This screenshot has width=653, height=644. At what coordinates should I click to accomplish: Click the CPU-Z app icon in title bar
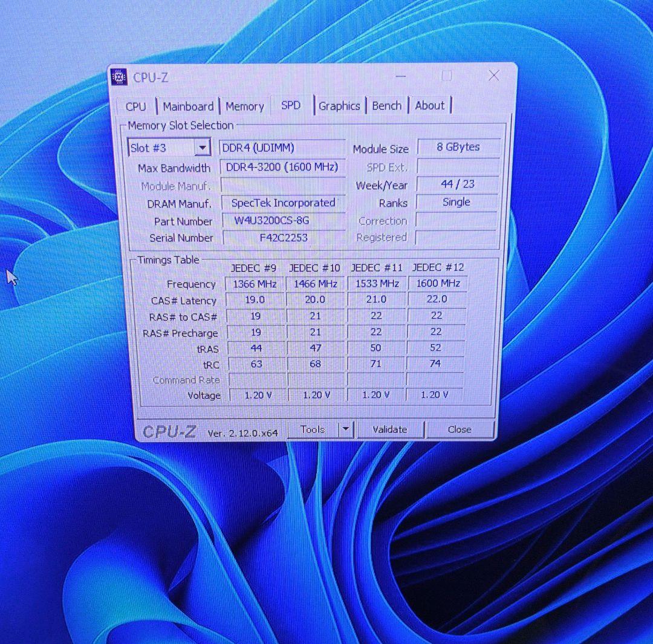[119, 77]
